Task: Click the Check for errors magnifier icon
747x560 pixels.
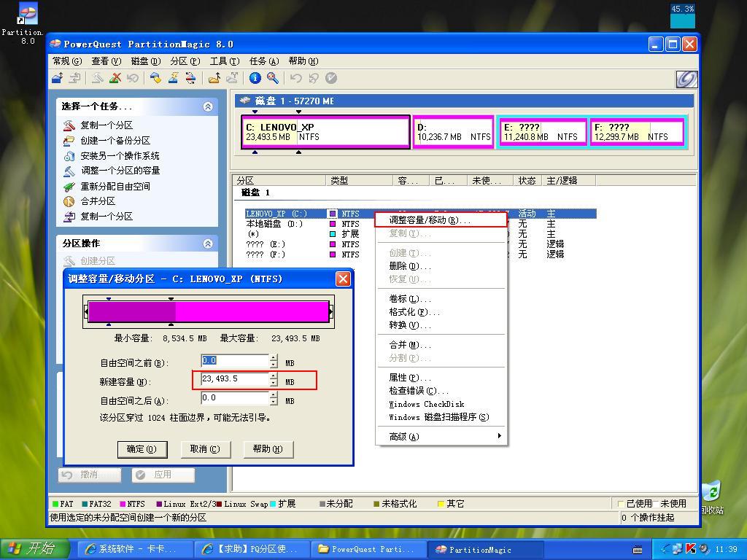Action: tap(273, 78)
